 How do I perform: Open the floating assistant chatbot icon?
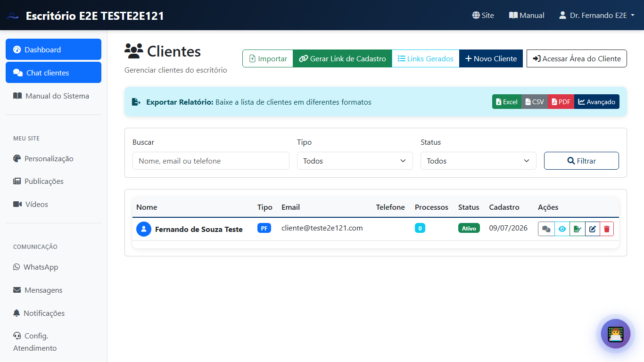(616, 334)
